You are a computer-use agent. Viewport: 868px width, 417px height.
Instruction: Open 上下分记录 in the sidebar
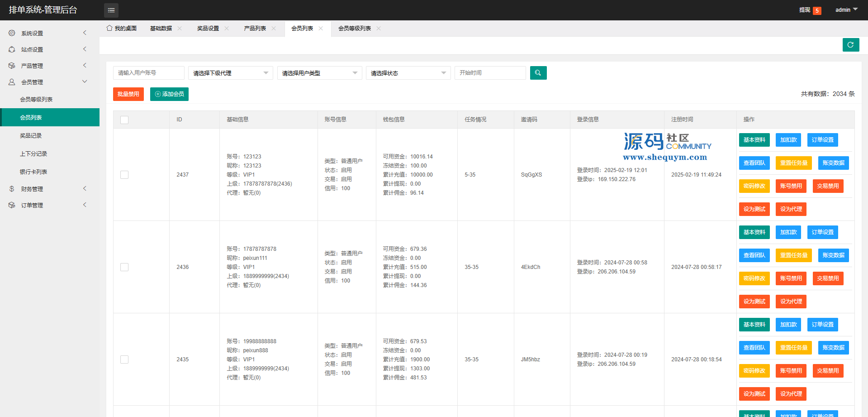point(50,153)
